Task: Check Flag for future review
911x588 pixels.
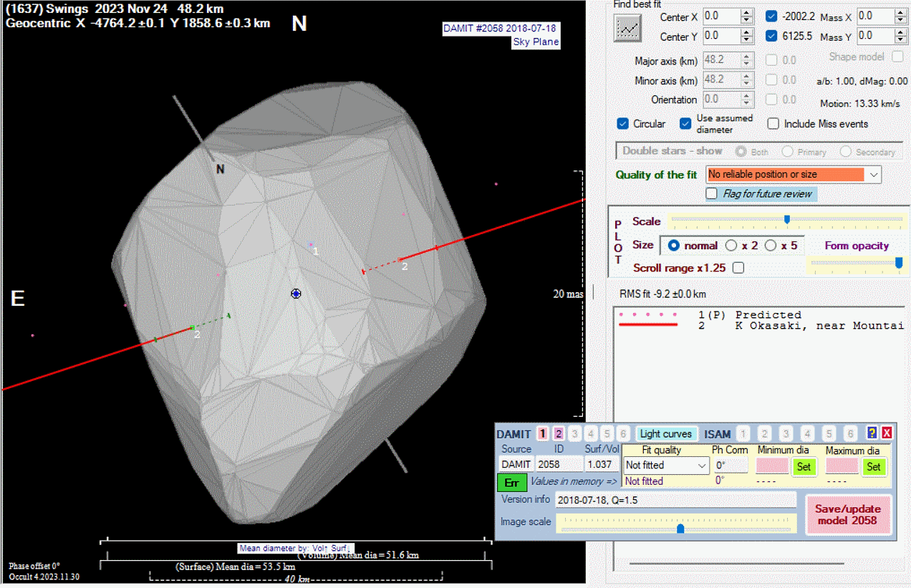Action: (x=711, y=193)
